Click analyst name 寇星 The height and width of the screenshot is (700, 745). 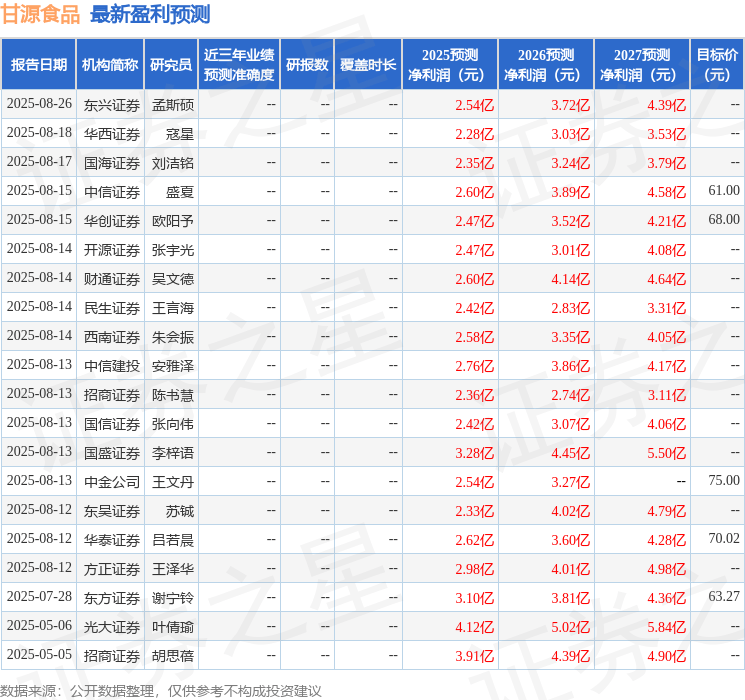[180, 134]
